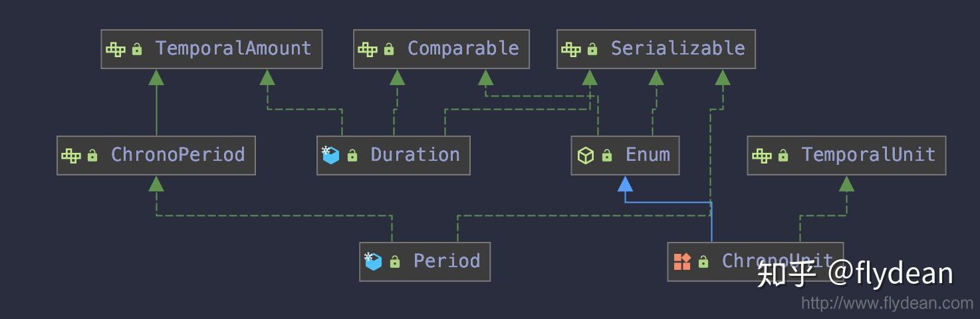This screenshot has width=980, height=319.
Task: Select the TemporalUnit node label
Action: click(868, 155)
